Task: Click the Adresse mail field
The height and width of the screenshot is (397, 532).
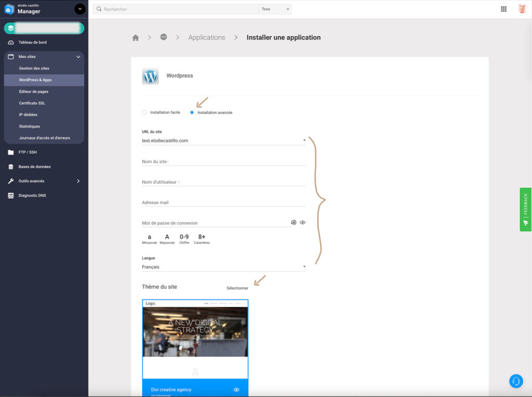Action: click(x=224, y=202)
